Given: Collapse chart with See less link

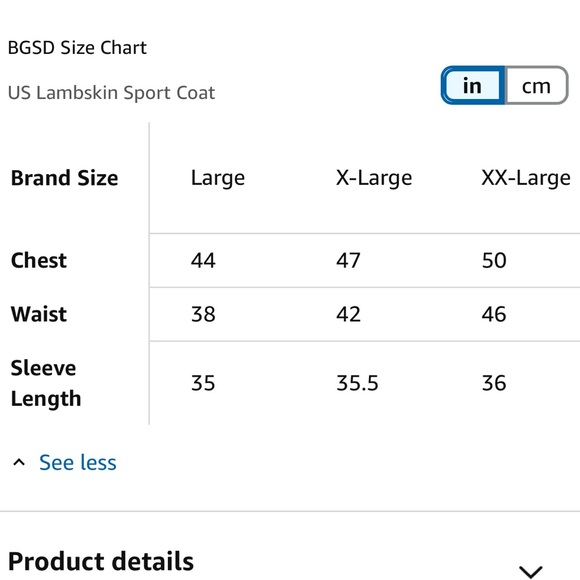Looking at the screenshot, I should (x=78, y=462).
